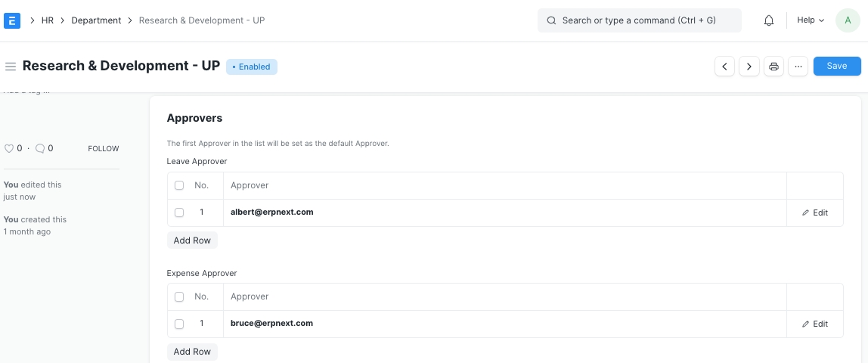Open the user avatar account menu
This screenshot has width=868, height=363.
848,20
